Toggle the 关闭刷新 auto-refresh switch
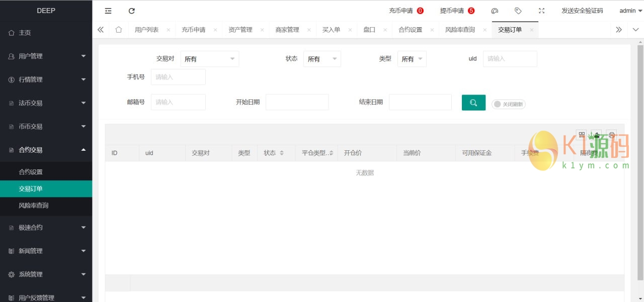 tap(508, 104)
